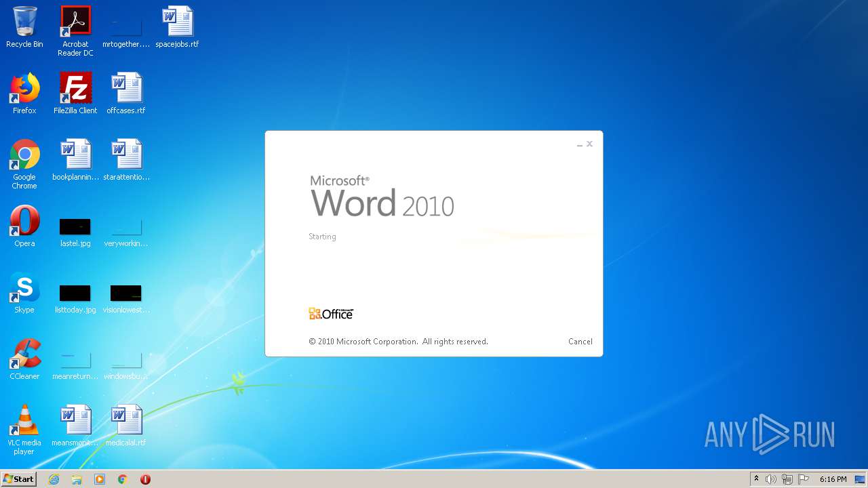Open the Recycle Bin desktop icon
The height and width of the screenshot is (488, 868).
24,28
